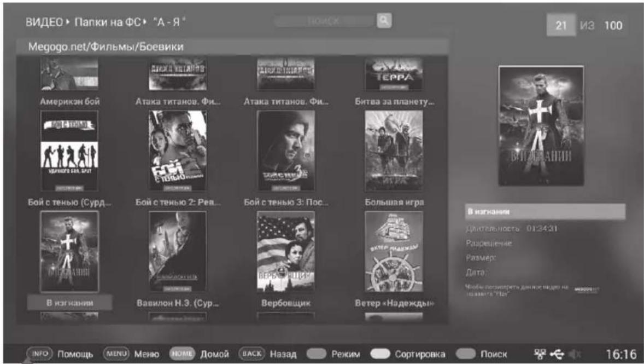
Task: Open Вербовщик movie poster
Action: (285, 251)
